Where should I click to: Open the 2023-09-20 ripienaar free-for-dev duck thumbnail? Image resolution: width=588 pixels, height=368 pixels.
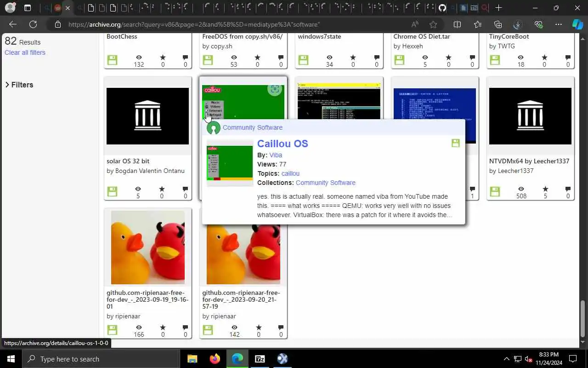[243, 254]
